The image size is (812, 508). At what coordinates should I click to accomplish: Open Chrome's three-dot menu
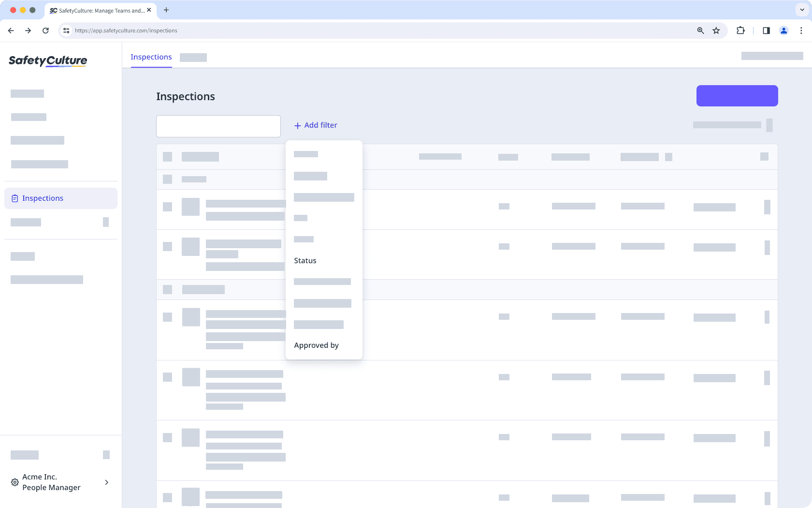point(800,30)
